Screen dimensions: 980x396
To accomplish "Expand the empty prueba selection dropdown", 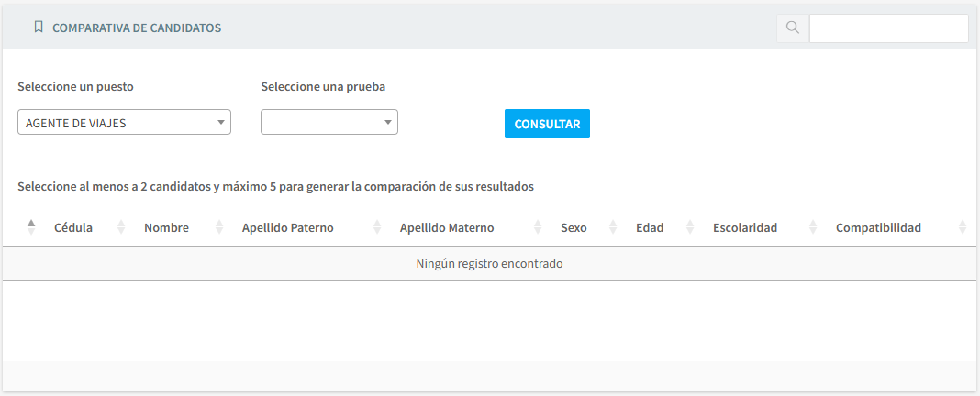I will click(329, 123).
